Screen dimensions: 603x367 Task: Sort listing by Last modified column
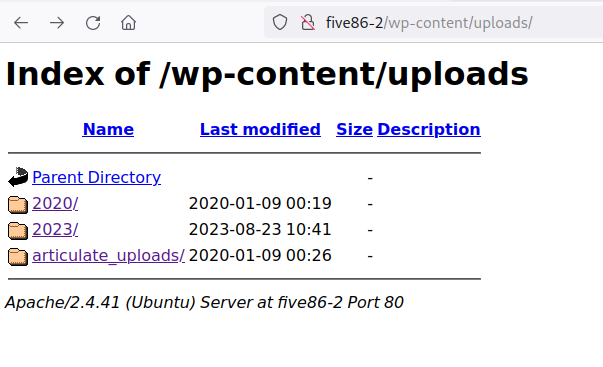[260, 129]
